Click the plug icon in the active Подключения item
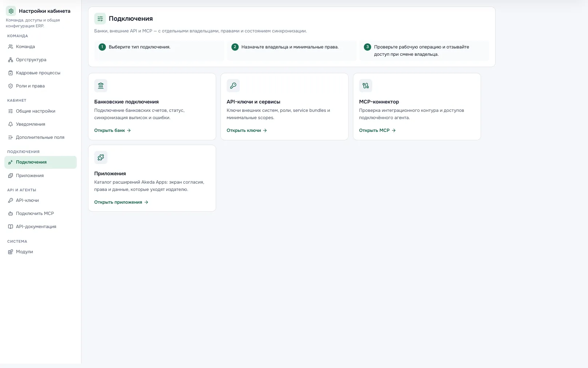588x368 pixels. 11,163
